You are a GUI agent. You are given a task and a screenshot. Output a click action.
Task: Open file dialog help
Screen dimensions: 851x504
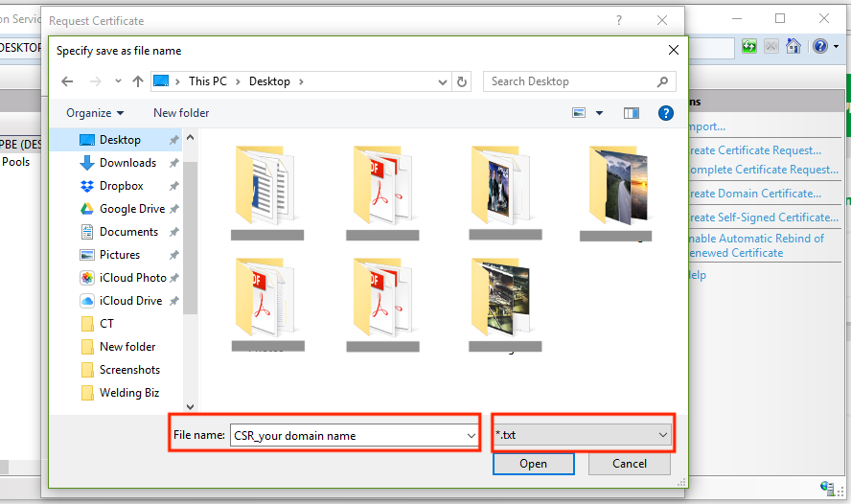click(x=666, y=113)
